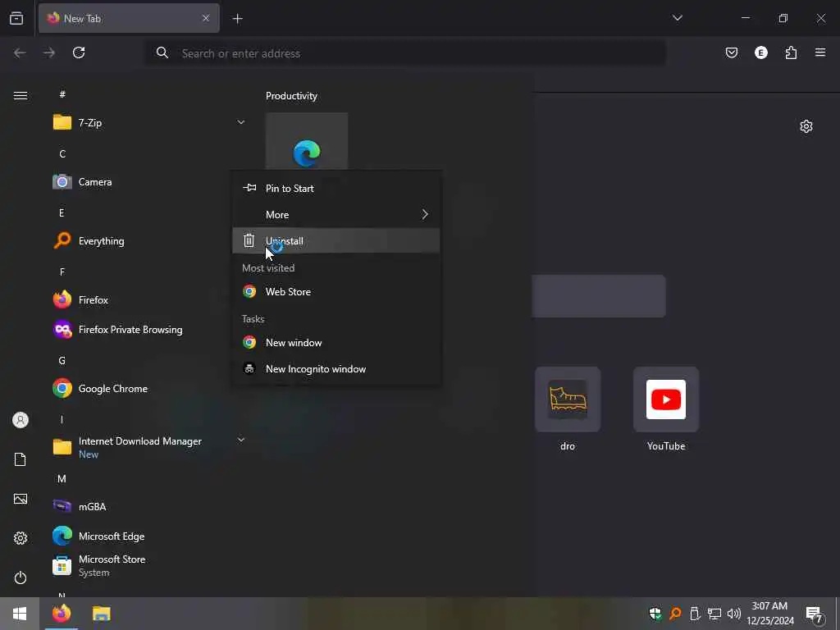The width and height of the screenshot is (840, 630).
Task: Click Everything search tray icon
Action: (x=676, y=614)
